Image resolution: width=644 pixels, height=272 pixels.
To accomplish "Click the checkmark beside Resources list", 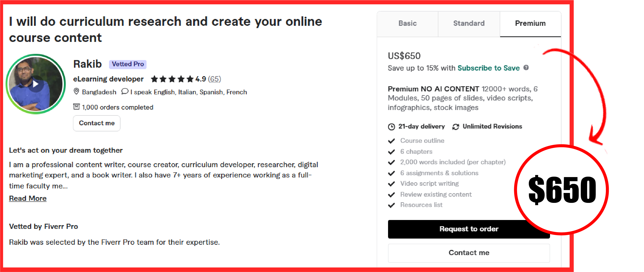I will [392, 205].
